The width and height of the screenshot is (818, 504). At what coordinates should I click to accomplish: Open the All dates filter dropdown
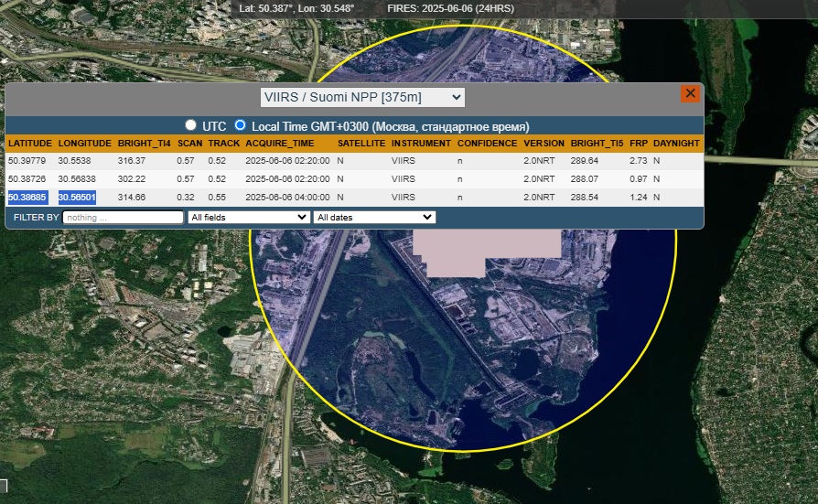[374, 217]
